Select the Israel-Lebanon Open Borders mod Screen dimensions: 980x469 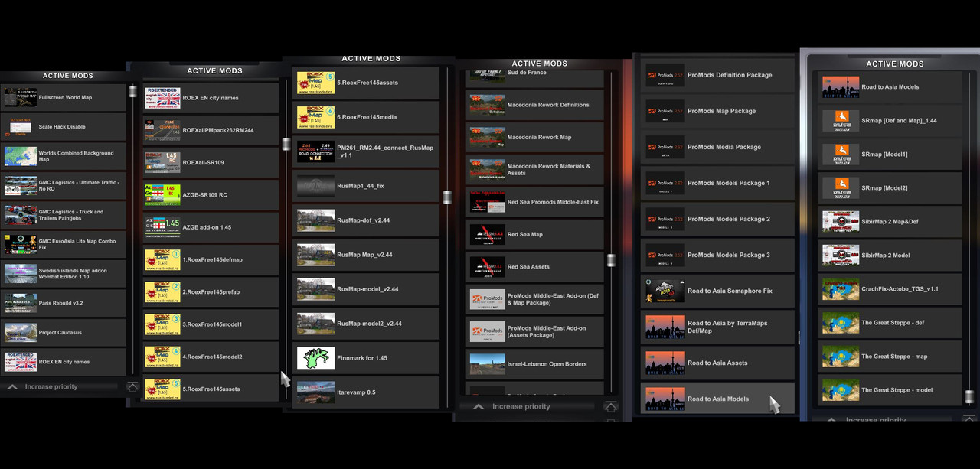pyautogui.click(x=535, y=364)
